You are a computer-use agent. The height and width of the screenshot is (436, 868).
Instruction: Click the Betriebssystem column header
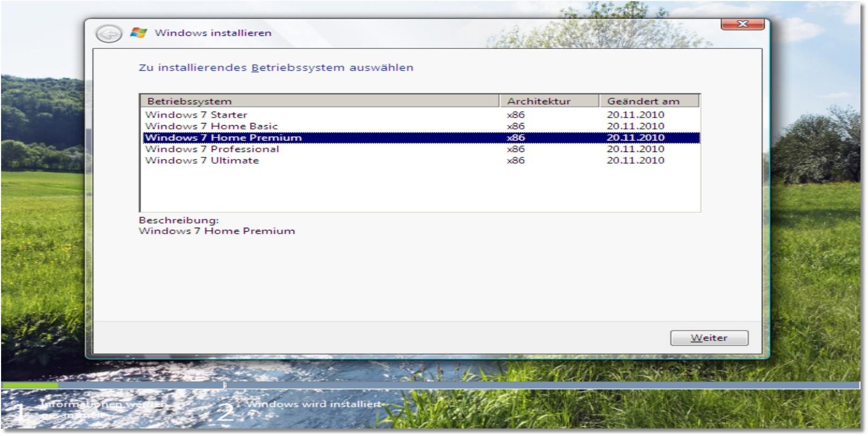(320, 101)
